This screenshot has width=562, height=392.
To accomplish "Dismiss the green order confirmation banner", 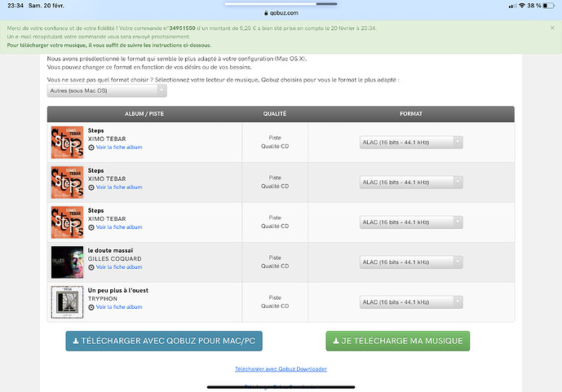I will click(x=552, y=28).
